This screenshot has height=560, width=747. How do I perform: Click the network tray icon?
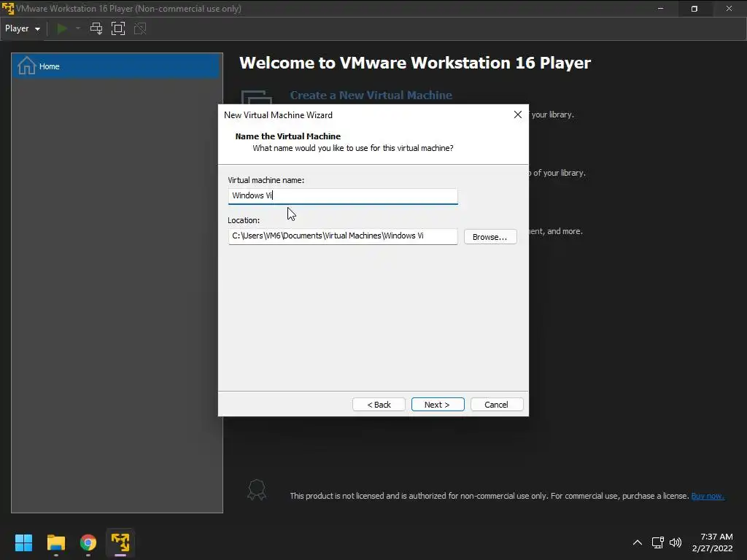tap(658, 542)
